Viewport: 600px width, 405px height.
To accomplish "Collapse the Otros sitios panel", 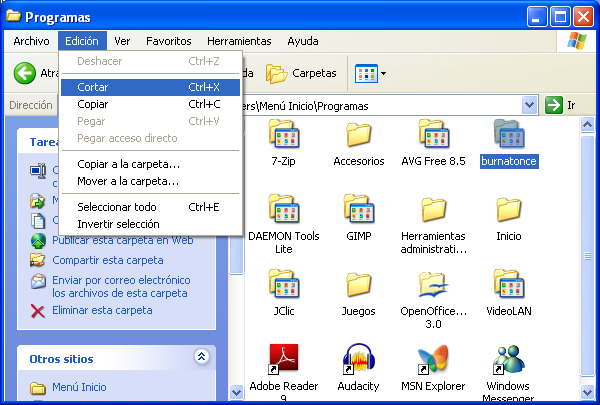I will pos(201,357).
